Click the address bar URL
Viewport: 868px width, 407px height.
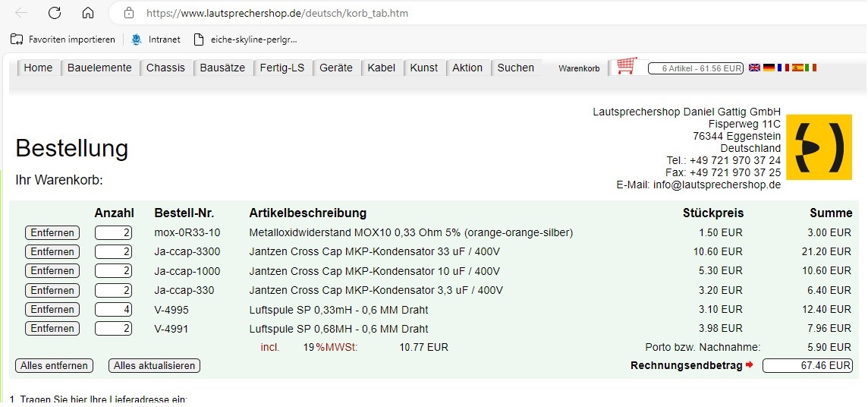pos(278,13)
